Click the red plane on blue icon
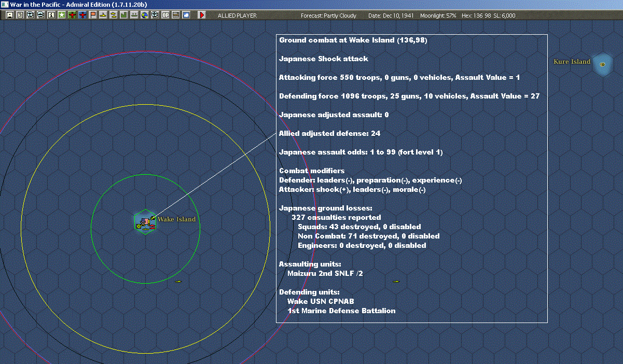Image resolution: width=623 pixels, height=364 pixels. pos(82,15)
